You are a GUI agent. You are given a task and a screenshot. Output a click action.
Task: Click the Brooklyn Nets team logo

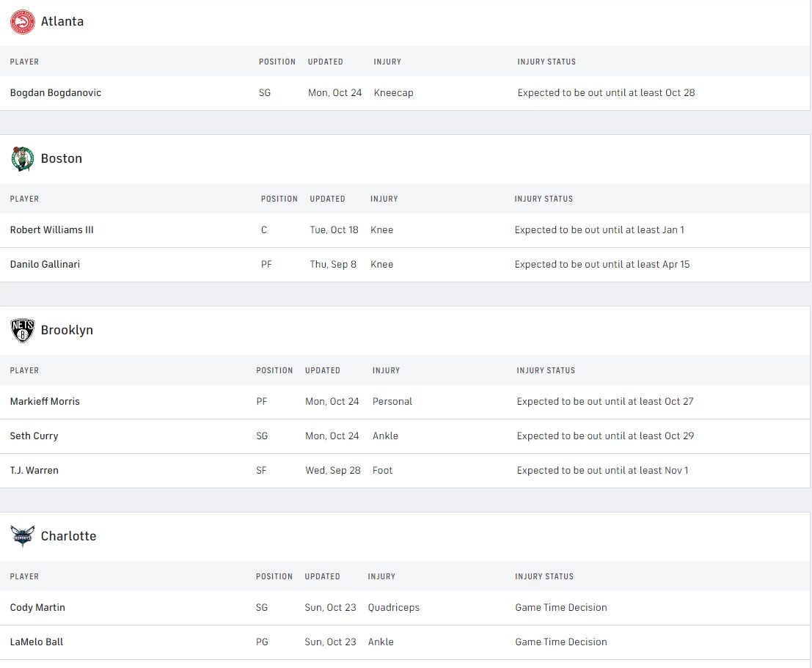(x=22, y=331)
